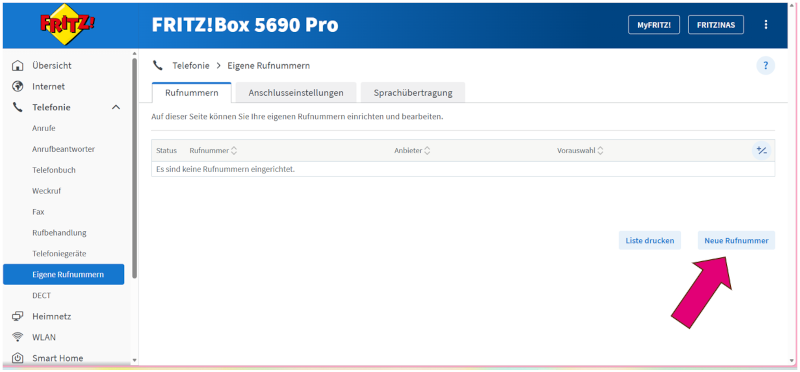Click the Liste drucken button

[649, 241]
